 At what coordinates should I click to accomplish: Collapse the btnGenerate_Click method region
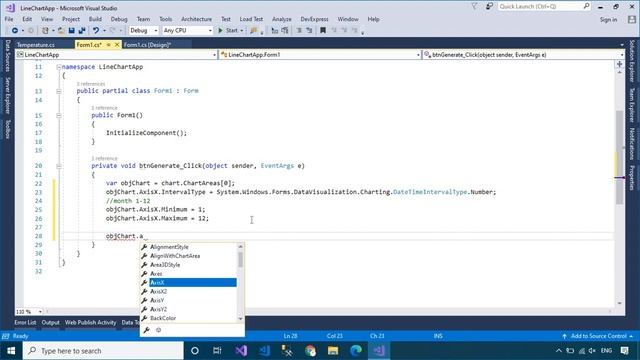(x=58, y=166)
